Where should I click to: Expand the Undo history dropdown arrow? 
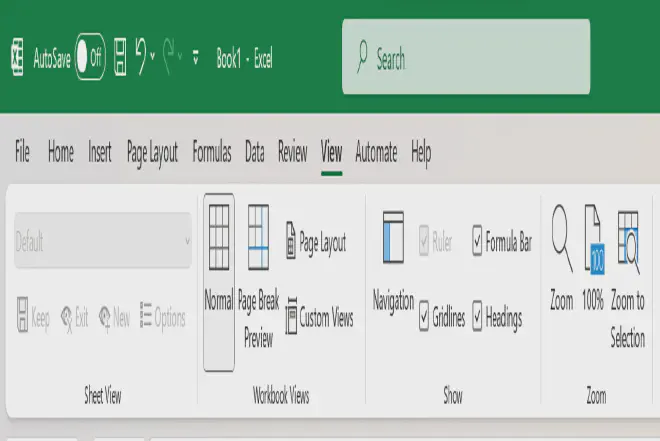coord(153,58)
